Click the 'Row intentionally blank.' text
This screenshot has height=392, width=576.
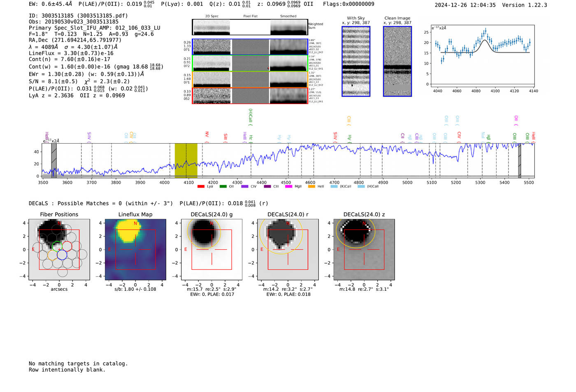point(67,370)
